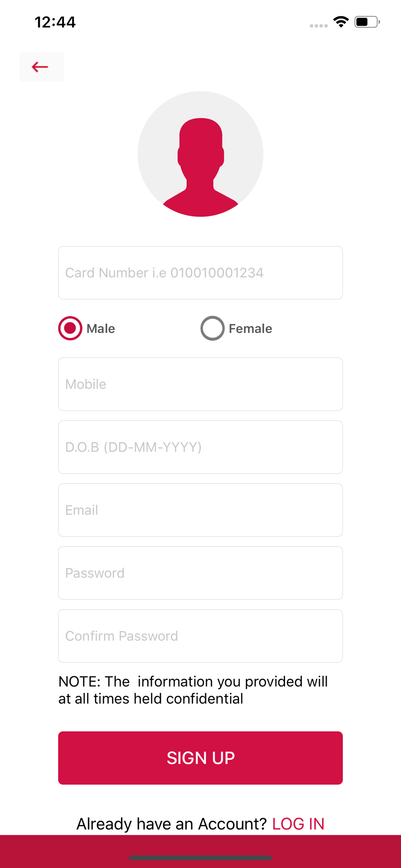Image resolution: width=401 pixels, height=868 pixels.
Task: Focus the Email input field
Action: pyautogui.click(x=200, y=510)
